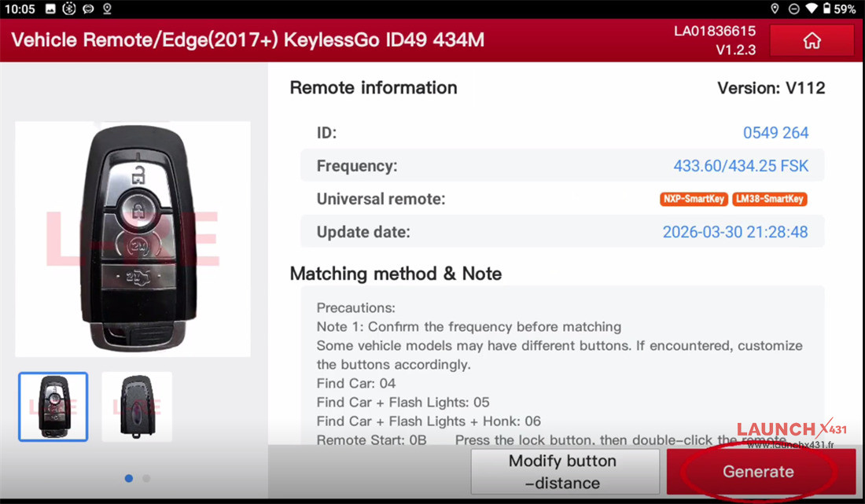Screen dimensions: 865x504
Task: Tap the battery percentage 59%
Action: click(x=845, y=9)
